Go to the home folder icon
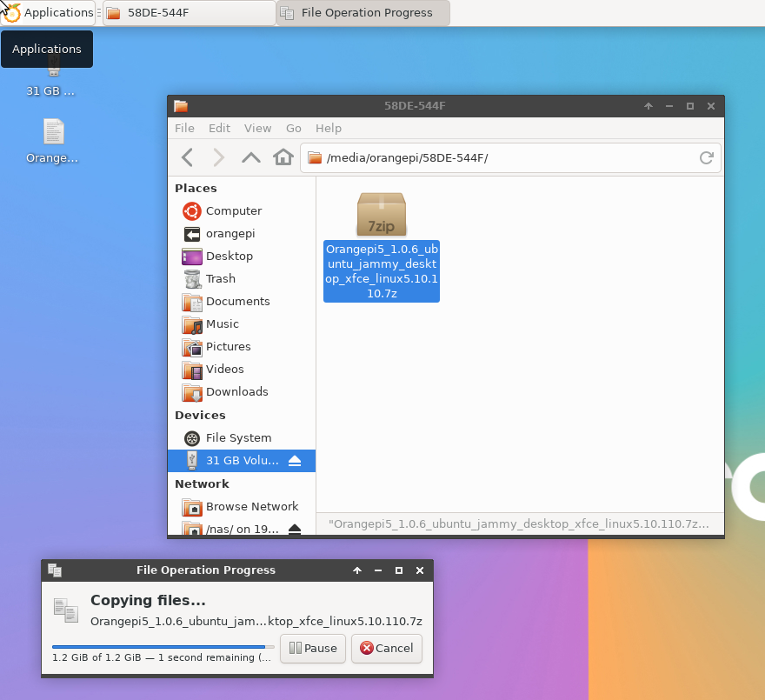The image size is (765, 700). click(x=283, y=157)
